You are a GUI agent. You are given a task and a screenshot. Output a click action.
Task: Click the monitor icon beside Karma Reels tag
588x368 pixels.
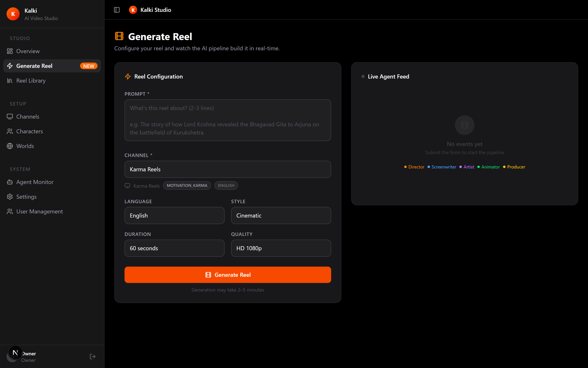tap(127, 186)
